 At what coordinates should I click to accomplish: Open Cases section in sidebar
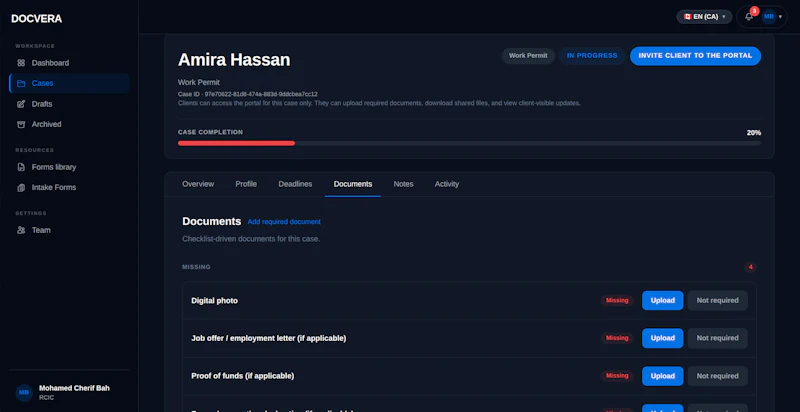[x=69, y=84]
